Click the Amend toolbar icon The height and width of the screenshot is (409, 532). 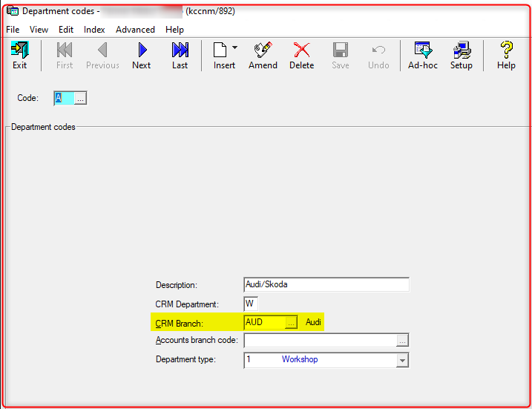(x=263, y=56)
